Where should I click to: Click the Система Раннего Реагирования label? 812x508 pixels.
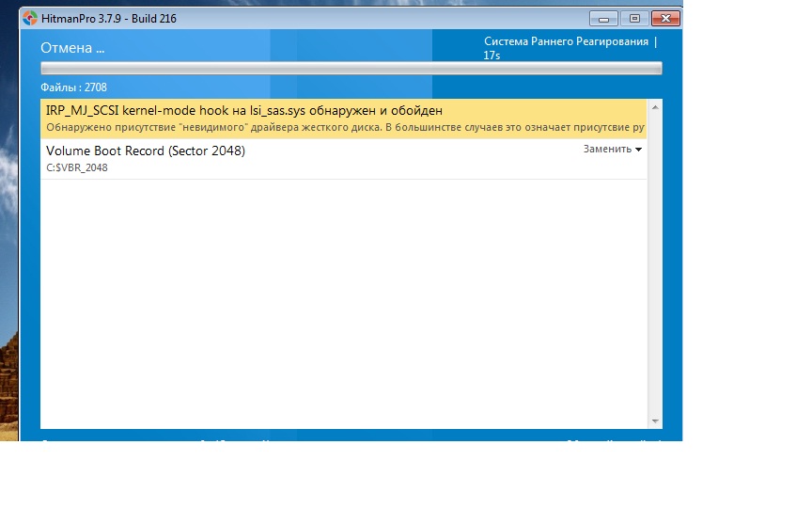[566, 42]
